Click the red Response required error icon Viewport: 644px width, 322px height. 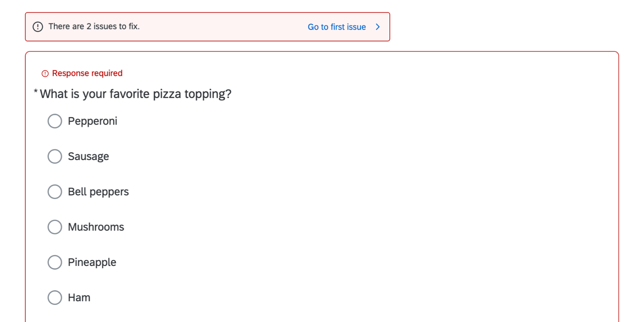tap(45, 73)
